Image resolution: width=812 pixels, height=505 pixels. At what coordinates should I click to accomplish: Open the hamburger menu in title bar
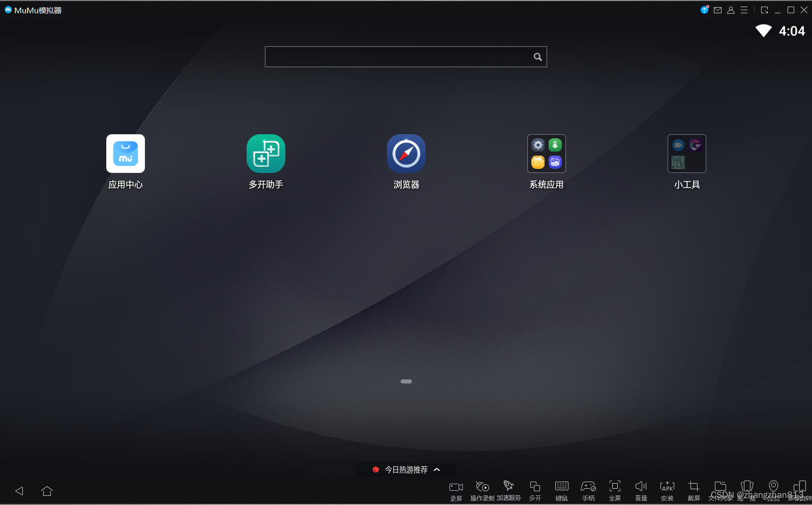click(x=744, y=10)
